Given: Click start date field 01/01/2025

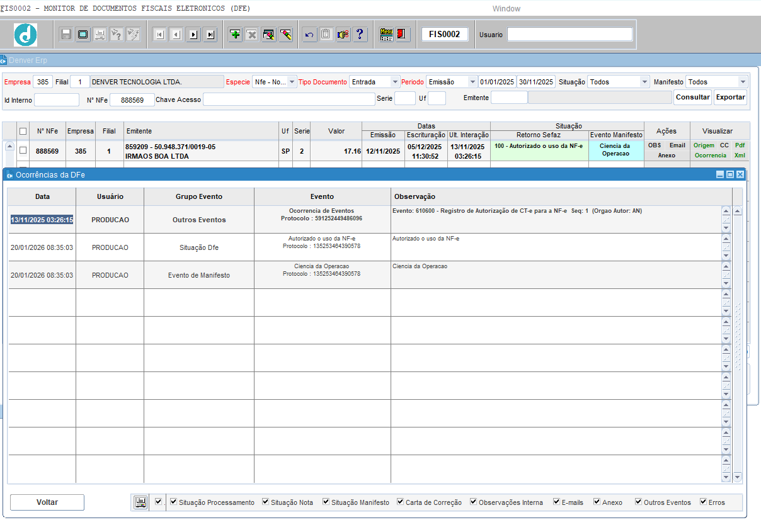Looking at the screenshot, I should click(x=497, y=82).
